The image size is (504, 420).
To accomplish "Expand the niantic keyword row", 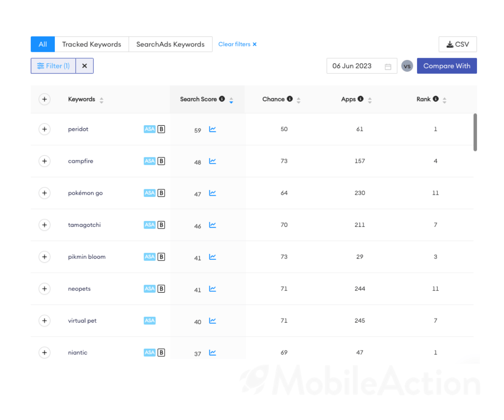I will (44, 353).
